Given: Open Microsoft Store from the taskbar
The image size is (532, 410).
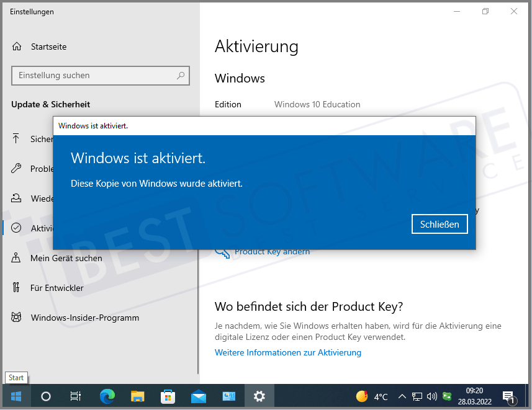Looking at the screenshot, I should (x=168, y=396).
